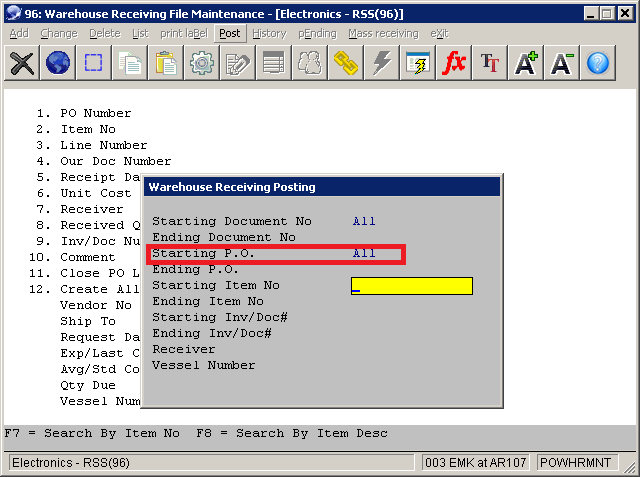Viewport: 640px width, 477px height.
Task: Click the 003 EMK at AR107 status panel
Action: coord(476,463)
